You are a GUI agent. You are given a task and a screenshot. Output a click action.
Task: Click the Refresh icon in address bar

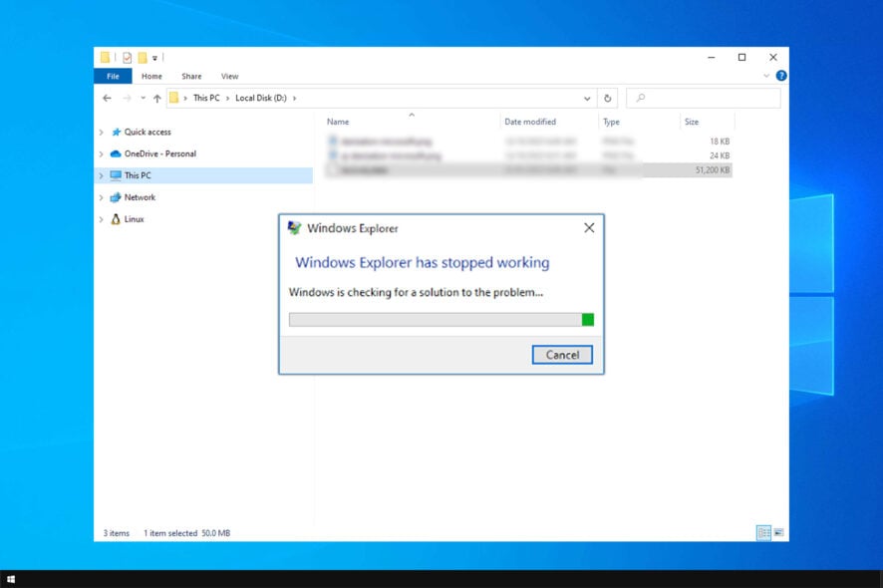[x=608, y=98]
